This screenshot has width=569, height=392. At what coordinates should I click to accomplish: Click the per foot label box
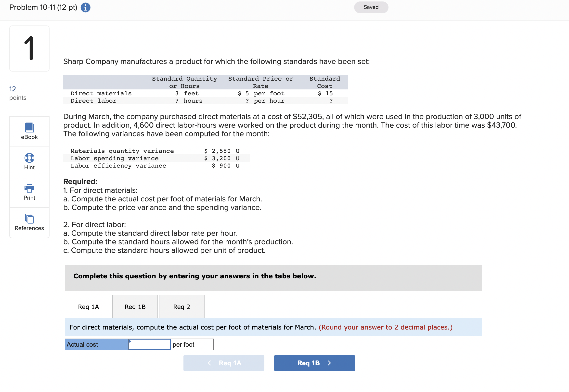point(192,344)
